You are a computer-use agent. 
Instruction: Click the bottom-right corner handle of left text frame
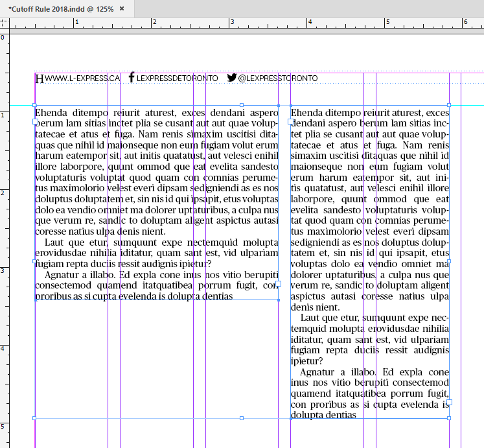point(279,300)
